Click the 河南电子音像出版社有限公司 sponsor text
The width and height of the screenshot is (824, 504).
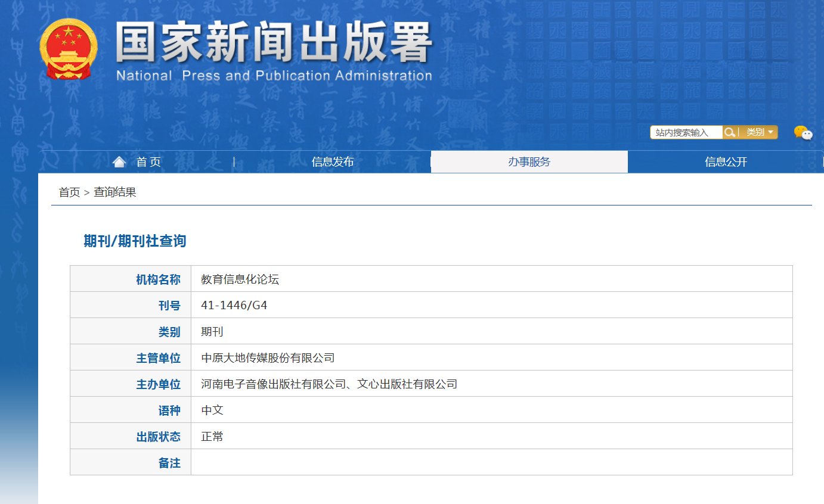click(274, 384)
